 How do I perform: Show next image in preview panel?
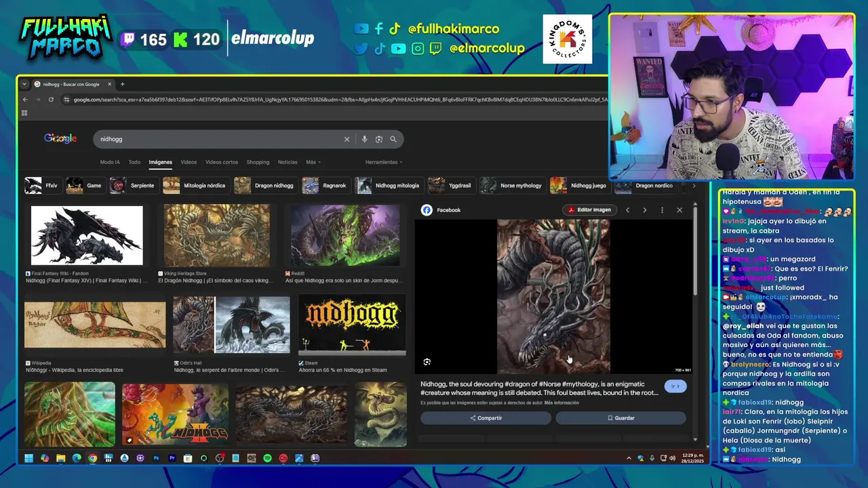[x=644, y=210]
